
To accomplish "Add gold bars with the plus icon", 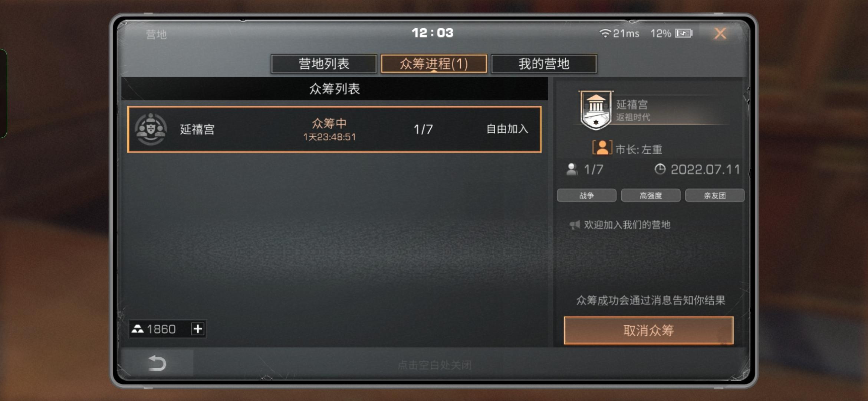I will [198, 329].
